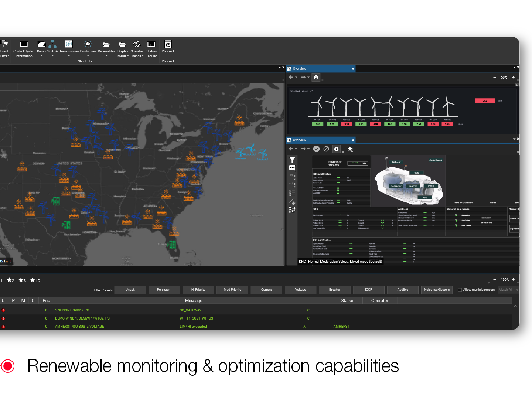Toggle the Nuisance/System filter preset
This screenshot has height=399, width=532.
437,290
